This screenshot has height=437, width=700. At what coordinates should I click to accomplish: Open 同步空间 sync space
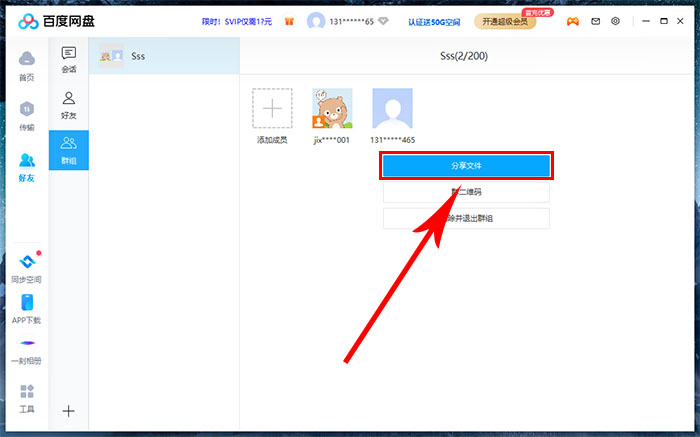click(26, 268)
